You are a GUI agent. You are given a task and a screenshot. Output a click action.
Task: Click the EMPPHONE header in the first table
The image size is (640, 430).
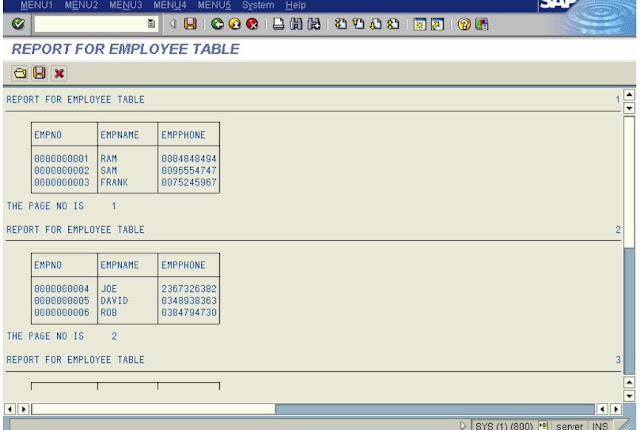183,135
